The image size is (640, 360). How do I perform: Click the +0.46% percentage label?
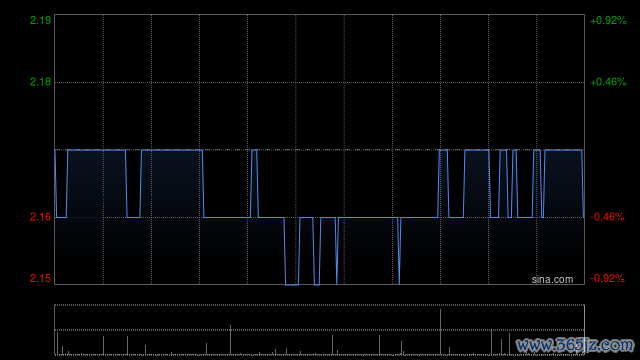(x=608, y=82)
